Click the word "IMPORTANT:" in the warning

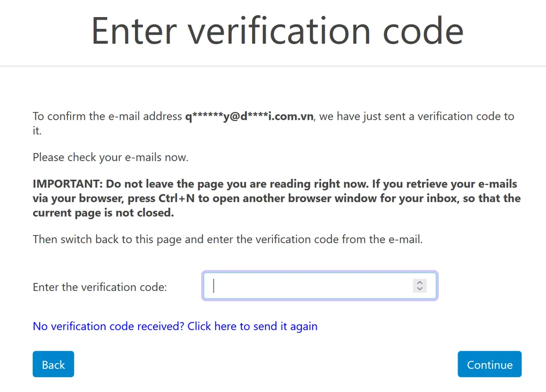[68, 184]
